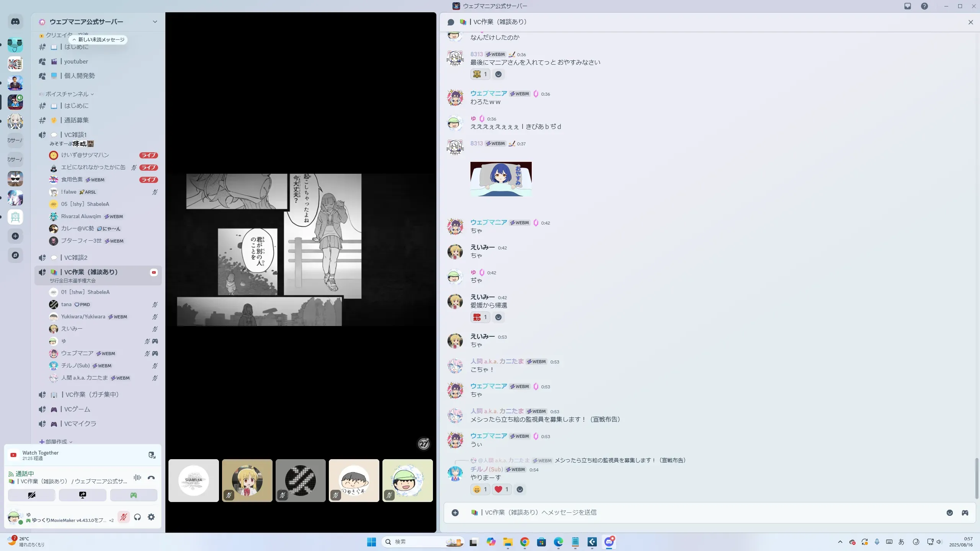Click the heart reaction on チルノ's message
Image resolution: width=980 pixels, height=551 pixels.
coord(501,489)
